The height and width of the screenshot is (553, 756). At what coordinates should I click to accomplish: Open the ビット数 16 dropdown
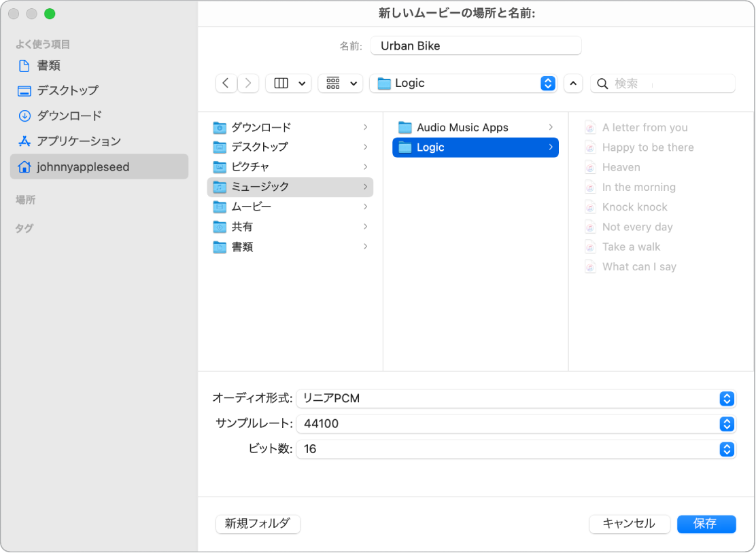click(726, 449)
